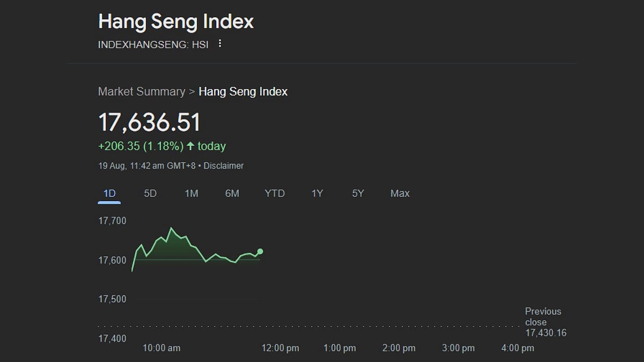
Task: Display the Max chart range
Action: [x=400, y=194]
